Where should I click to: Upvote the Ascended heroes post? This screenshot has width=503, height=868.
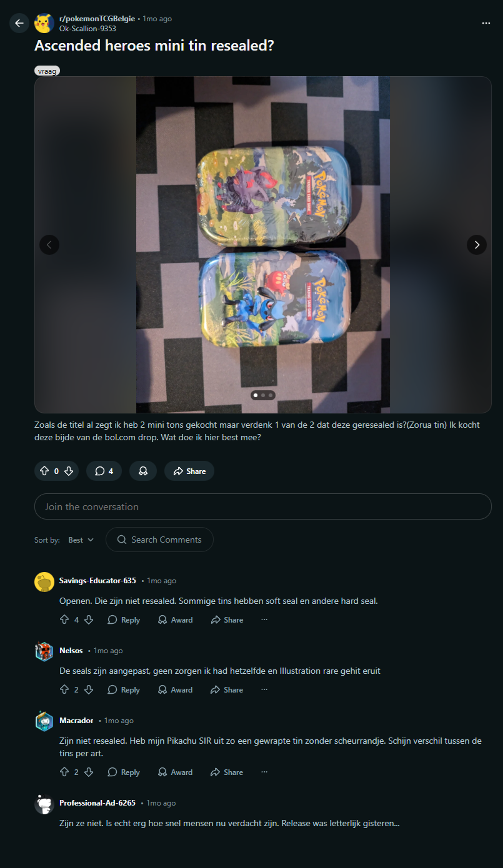(x=44, y=471)
